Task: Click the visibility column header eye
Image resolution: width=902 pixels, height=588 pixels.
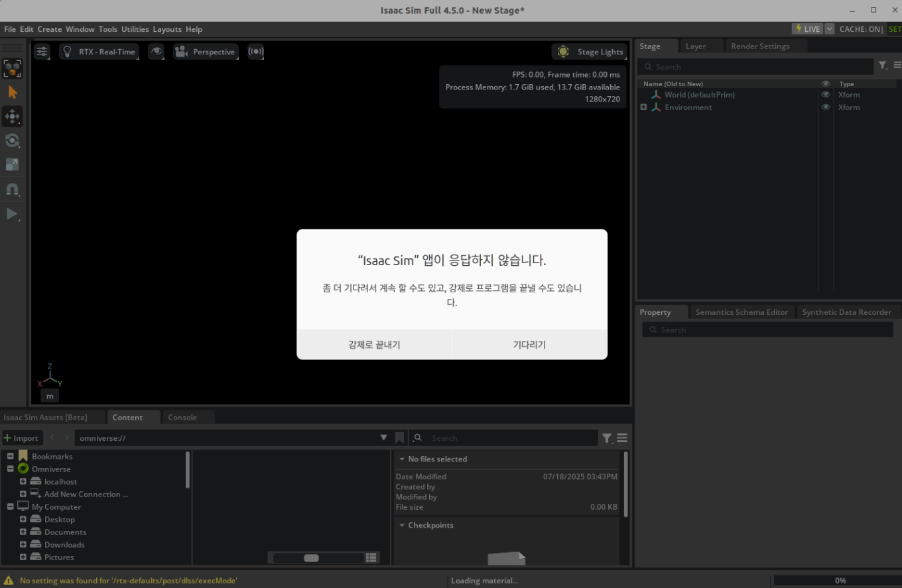Action: [x=826, y=84]
